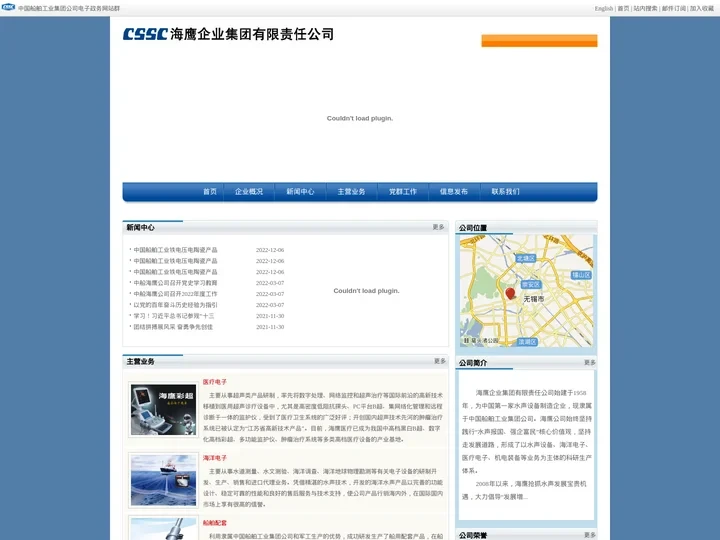The height and width of the screenshot is (540, 720).
Task: Open 邮件订阅 mail subscription link
Action: point(673,8)
